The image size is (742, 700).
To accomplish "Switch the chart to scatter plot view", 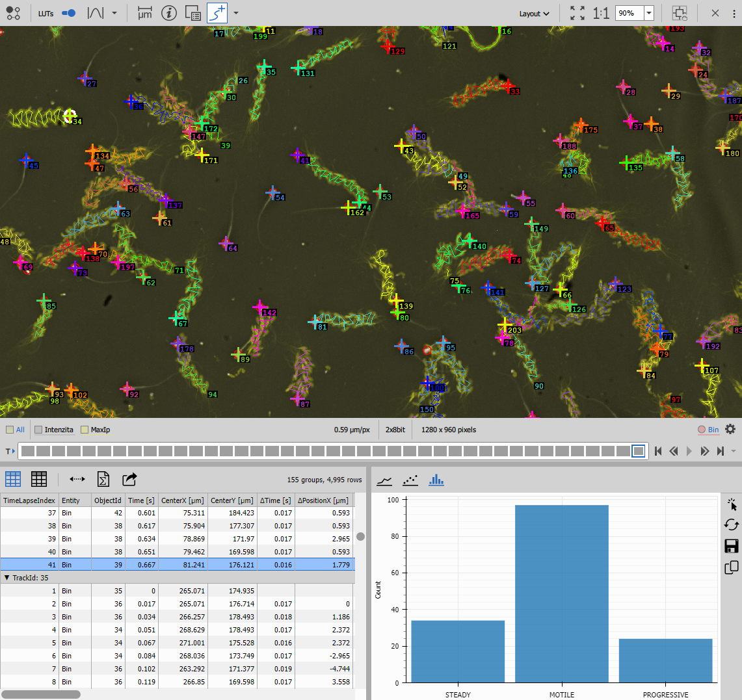I will pyautogui.click(x=410, y=480).
